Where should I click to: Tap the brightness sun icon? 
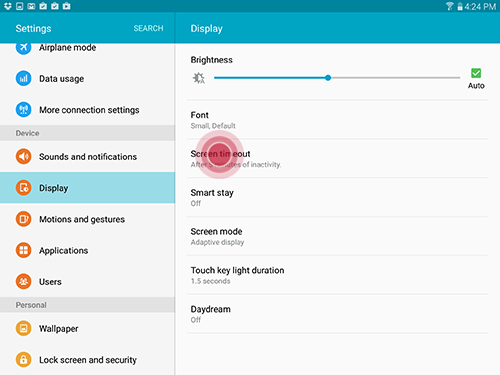click(199, 78)
